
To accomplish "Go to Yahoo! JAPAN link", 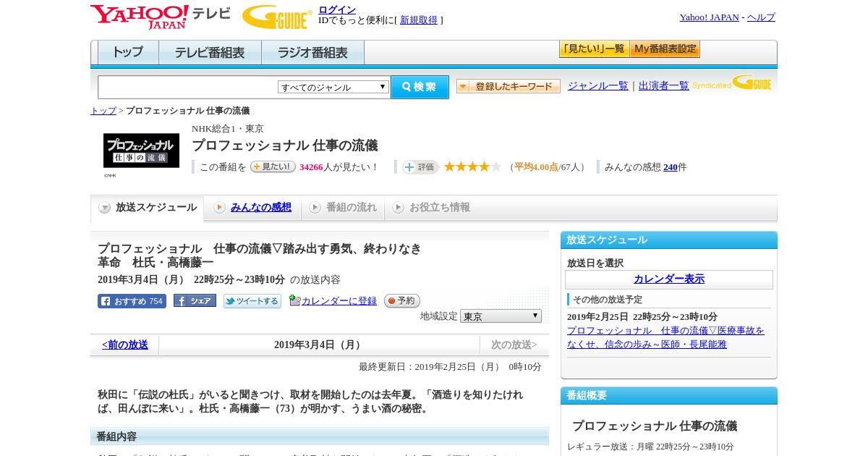I will [x=709, y=17].
